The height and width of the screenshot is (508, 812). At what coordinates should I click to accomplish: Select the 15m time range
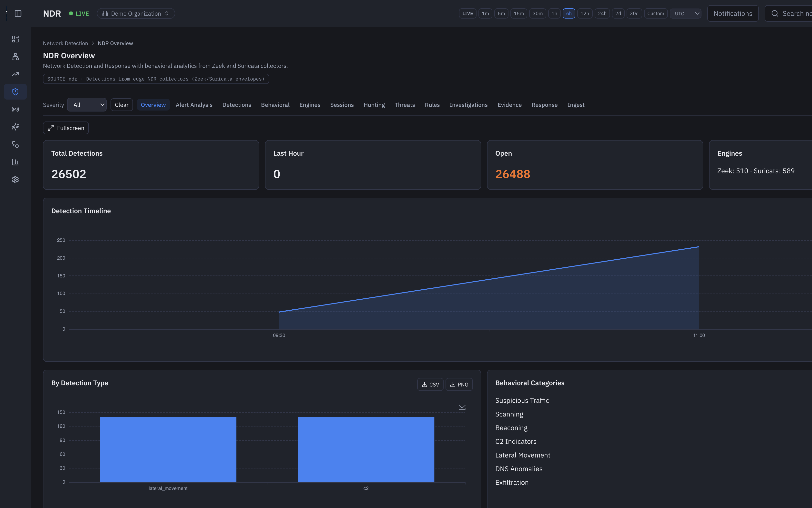[x=518, y=13]
